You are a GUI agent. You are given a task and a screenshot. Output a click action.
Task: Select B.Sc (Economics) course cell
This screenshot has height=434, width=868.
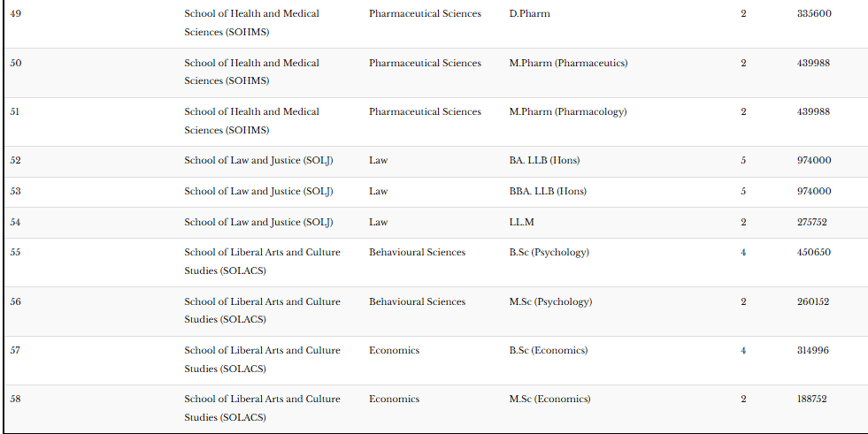tap(548, 350)
